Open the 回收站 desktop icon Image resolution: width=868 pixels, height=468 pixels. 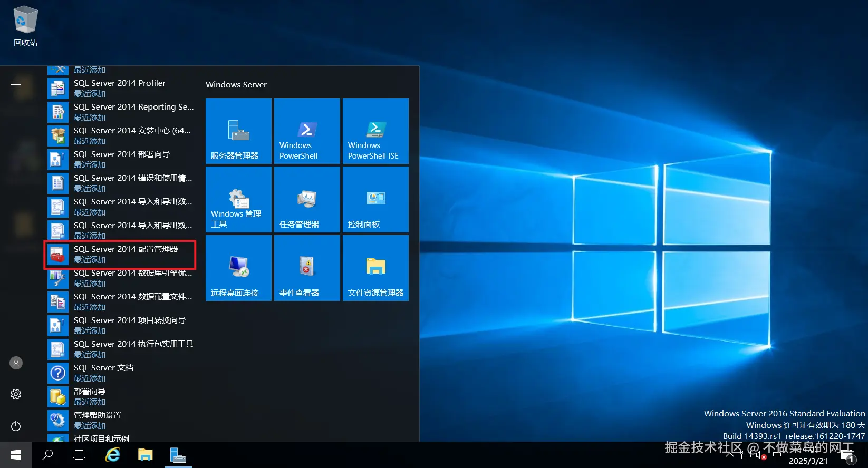click(x=25, y=26)
